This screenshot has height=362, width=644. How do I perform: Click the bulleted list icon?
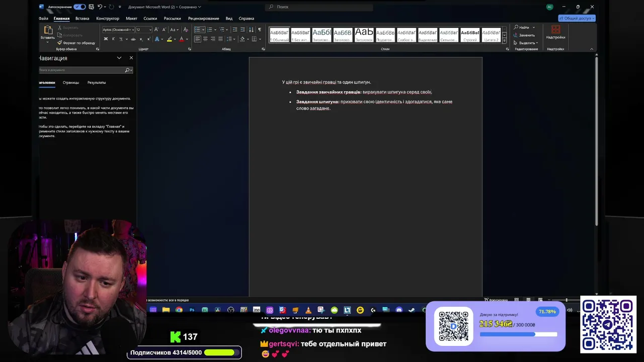(198, 30)
